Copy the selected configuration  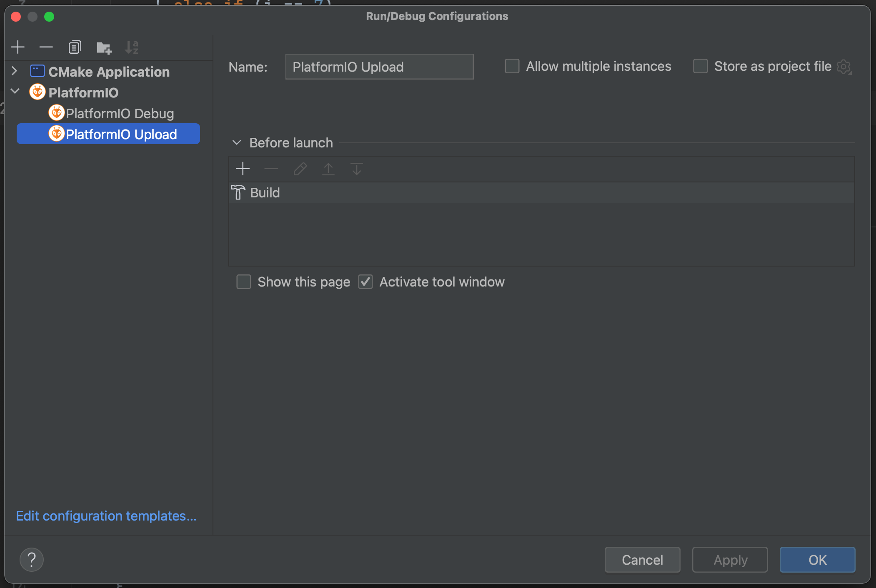[x=75, y=47]
